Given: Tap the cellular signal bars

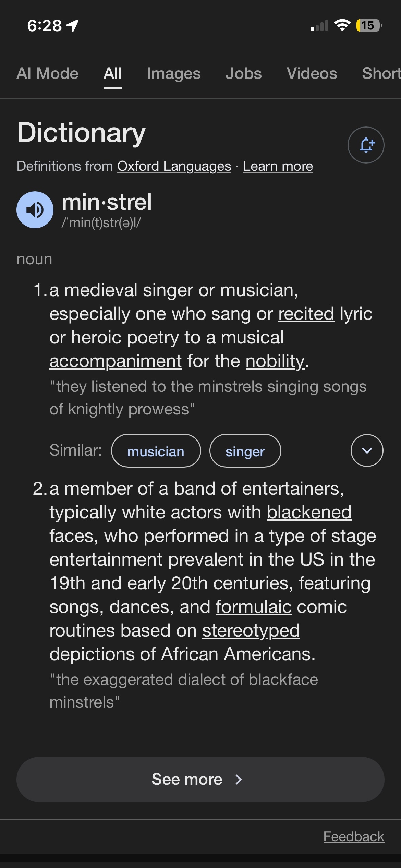Looking at the screenshot, I should pos(319,26).
